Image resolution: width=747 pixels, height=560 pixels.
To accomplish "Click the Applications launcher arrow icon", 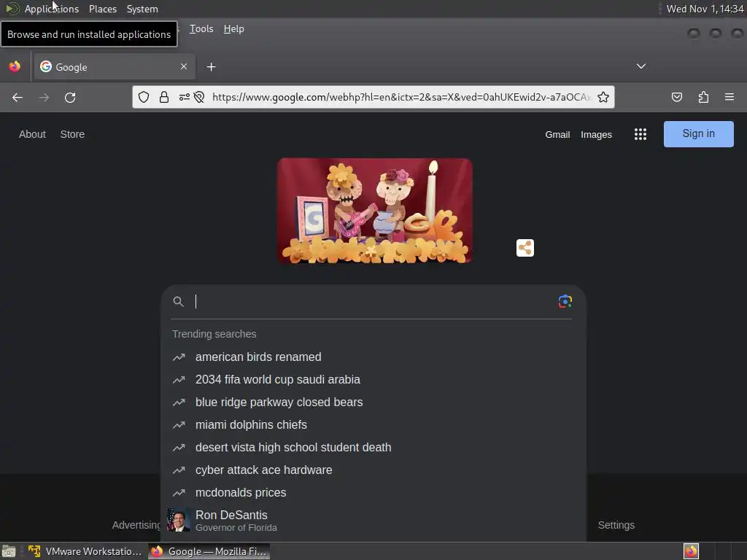I will (12, 9).
